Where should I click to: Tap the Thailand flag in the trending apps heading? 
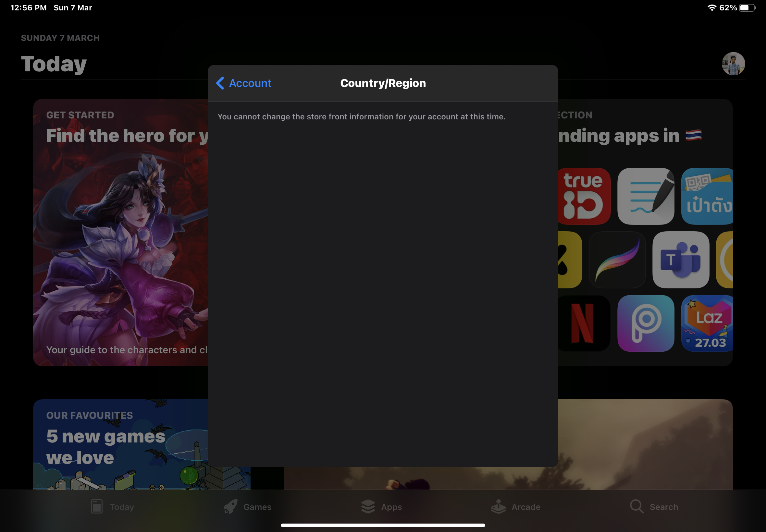693,135
